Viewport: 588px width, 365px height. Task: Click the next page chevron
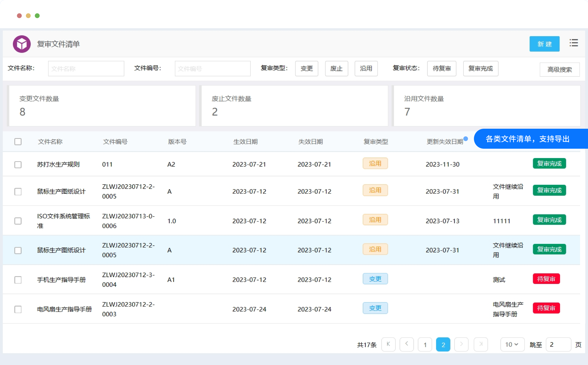(461, 344)
